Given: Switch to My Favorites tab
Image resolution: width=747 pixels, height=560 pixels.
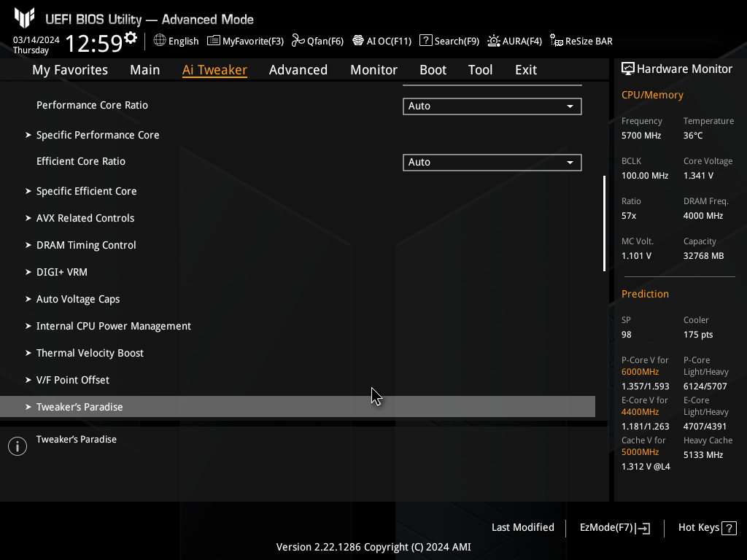Looking at the screenshot, I should [x=70, y=70].
